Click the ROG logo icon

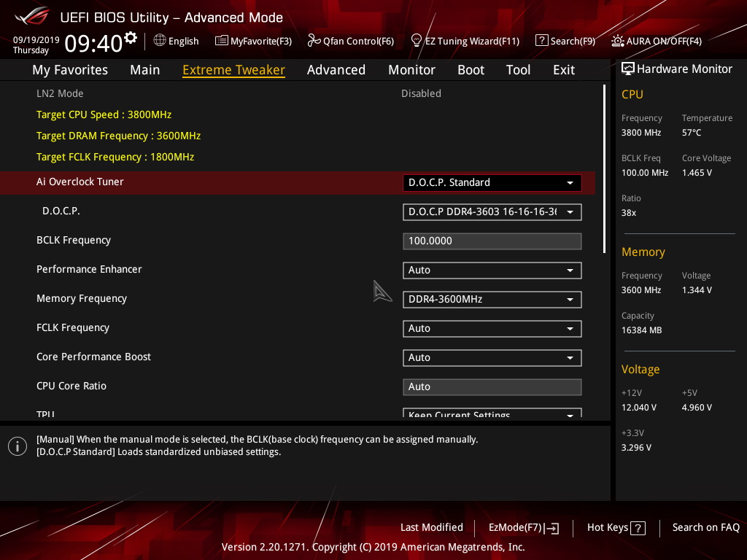(x=32, y=16)
